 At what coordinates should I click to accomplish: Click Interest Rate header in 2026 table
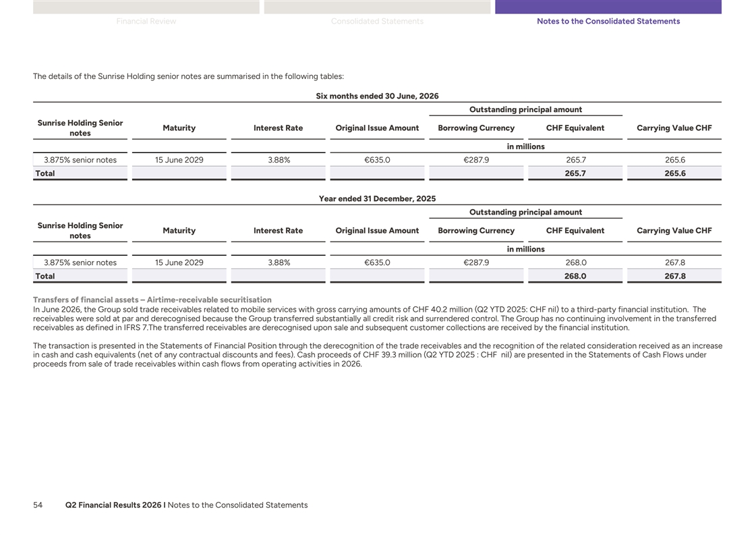279,128
